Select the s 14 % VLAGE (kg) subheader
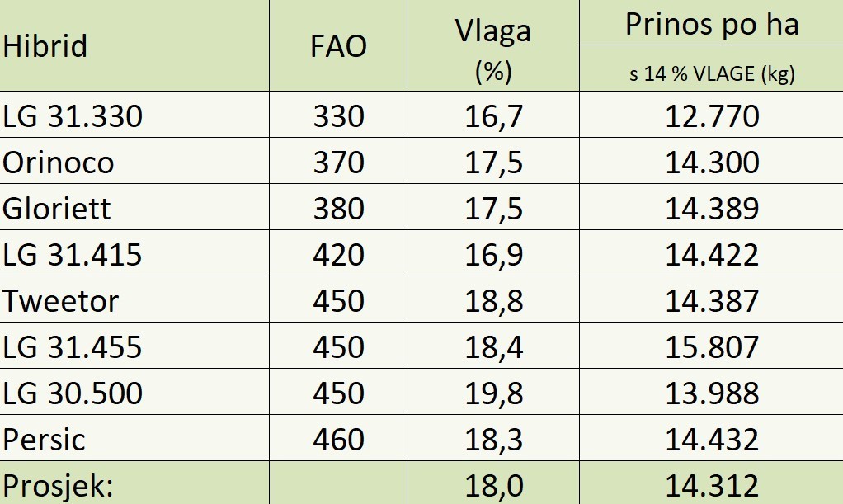This screenshot has height=504, width=843. [x=711, y=73]
